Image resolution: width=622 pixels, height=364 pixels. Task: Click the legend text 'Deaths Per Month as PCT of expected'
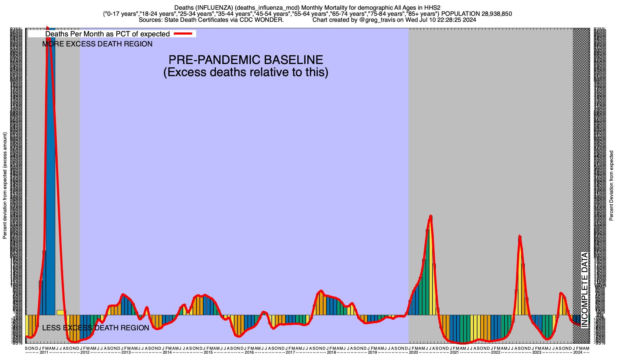point(107,34)
